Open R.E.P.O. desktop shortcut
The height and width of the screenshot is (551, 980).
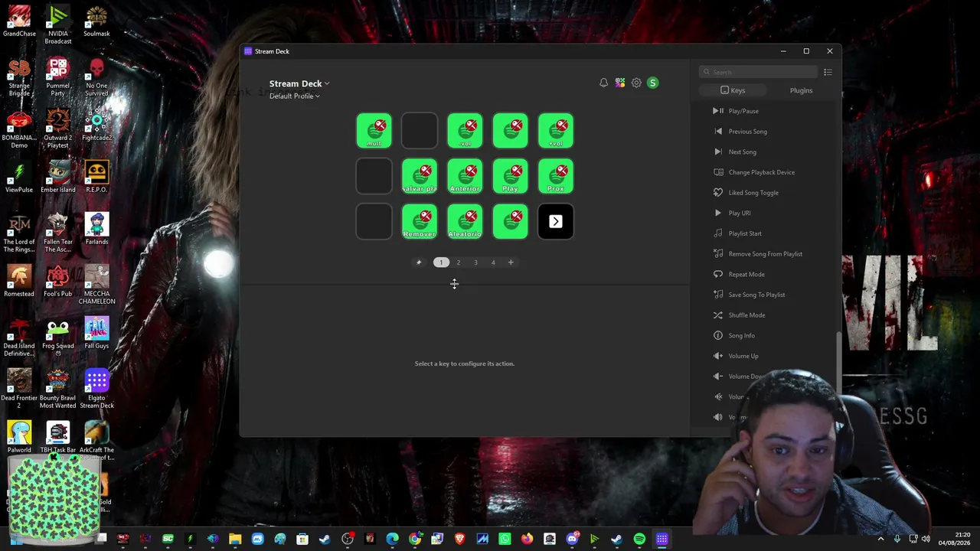click(x=96, y=177)
